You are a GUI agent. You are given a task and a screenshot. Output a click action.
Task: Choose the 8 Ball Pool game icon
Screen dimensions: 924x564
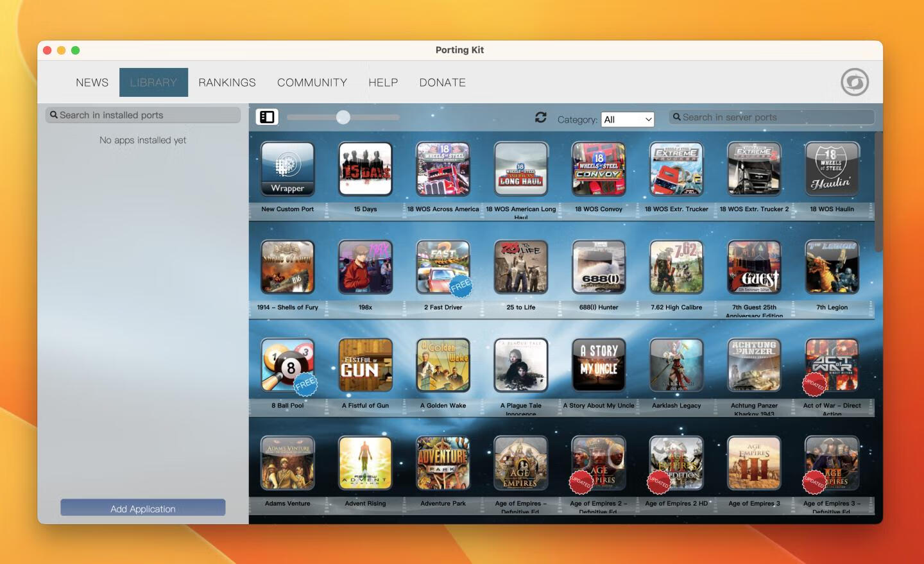(287, 365)
